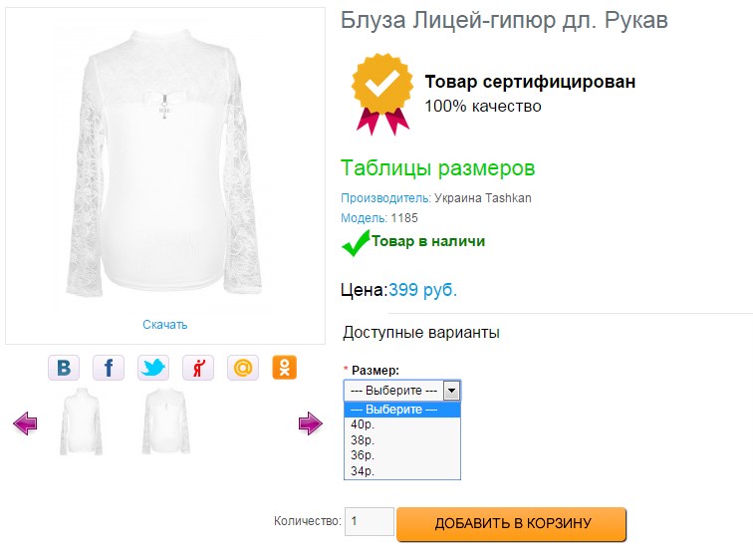Share on VKontakte icon
Viewport: 753px width, 560px height.
point(64,368)
